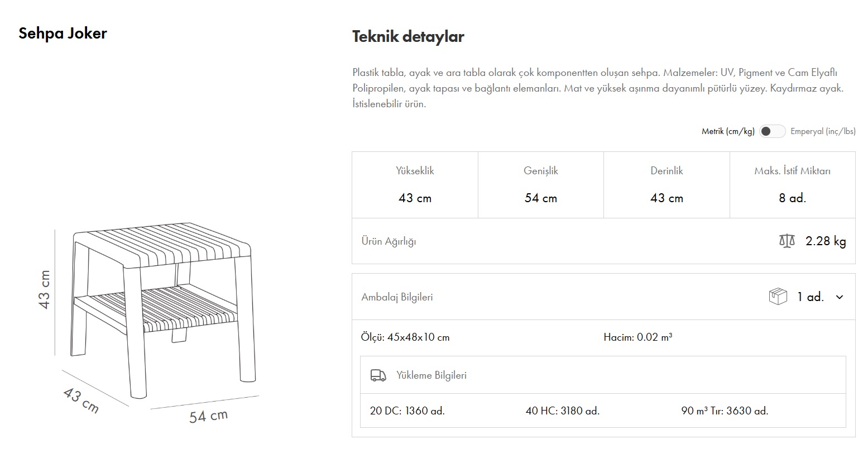This screenshot has height=458, width=868.
Task: Click the package box icon
Action: pyautogui.click(x=778, y=297)
